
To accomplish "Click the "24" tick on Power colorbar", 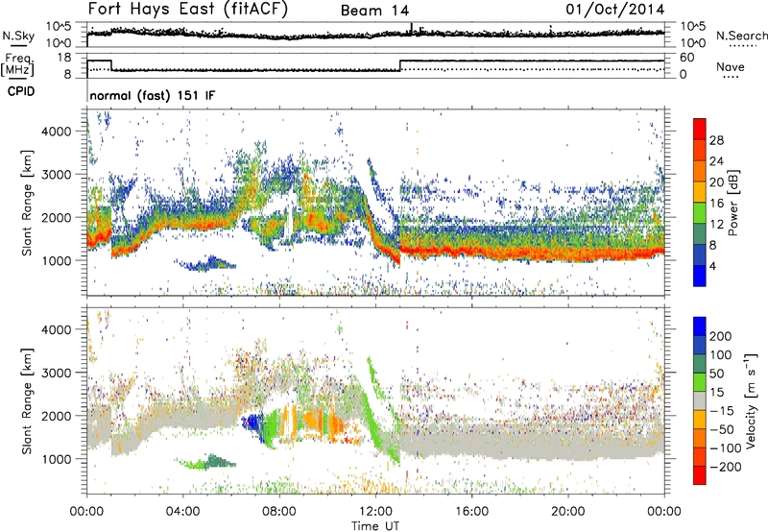I will click(x=716, y=161).
